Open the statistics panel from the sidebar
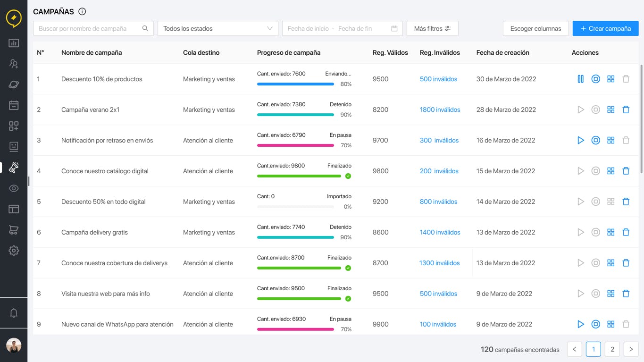 pos(14,43)
